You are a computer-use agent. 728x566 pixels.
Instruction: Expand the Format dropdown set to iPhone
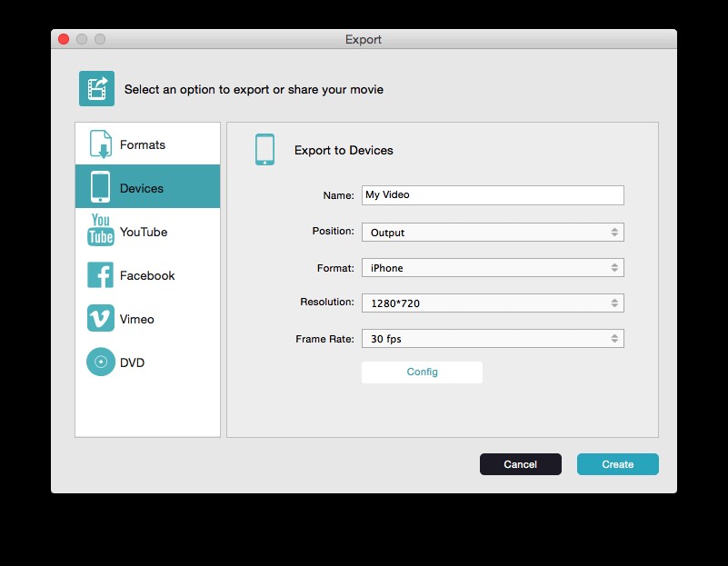coord(493,268)
